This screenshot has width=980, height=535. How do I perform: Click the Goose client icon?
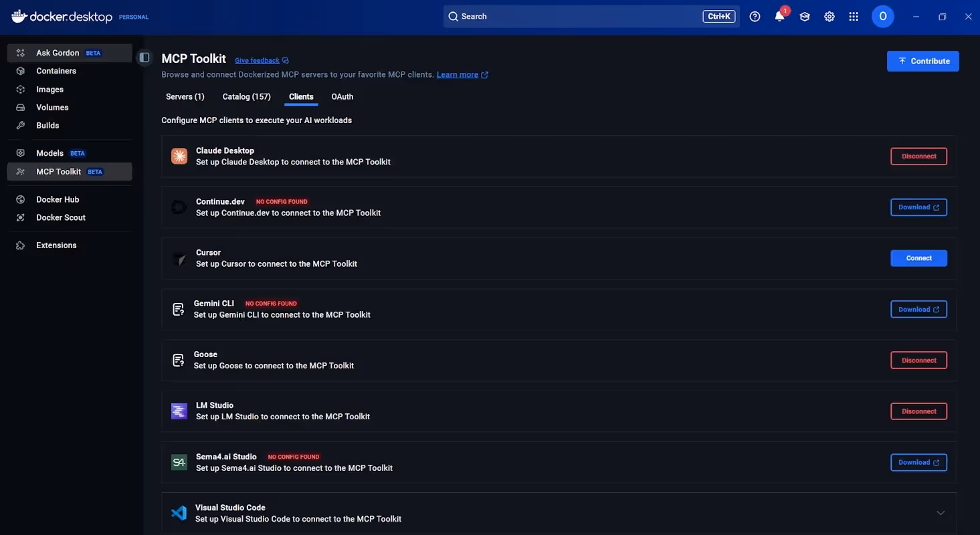(x=179, y=360)
